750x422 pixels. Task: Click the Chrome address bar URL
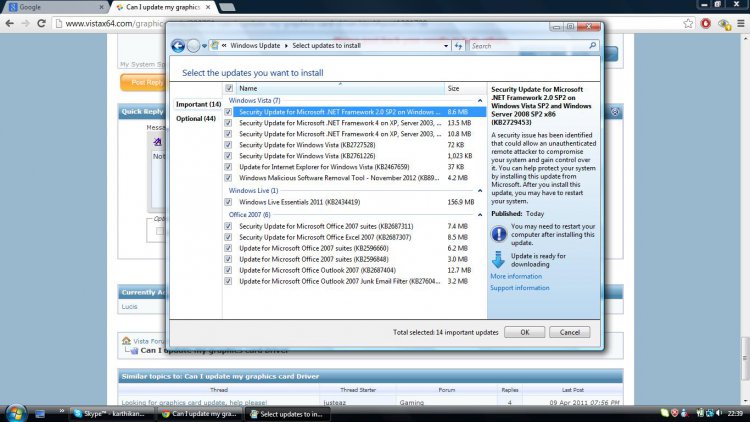[114, 23]
